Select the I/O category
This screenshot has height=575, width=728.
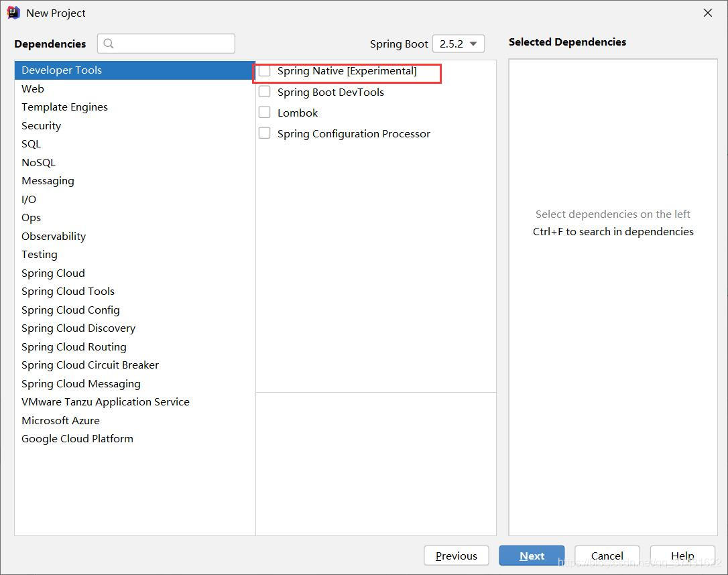tap(135, 199)
